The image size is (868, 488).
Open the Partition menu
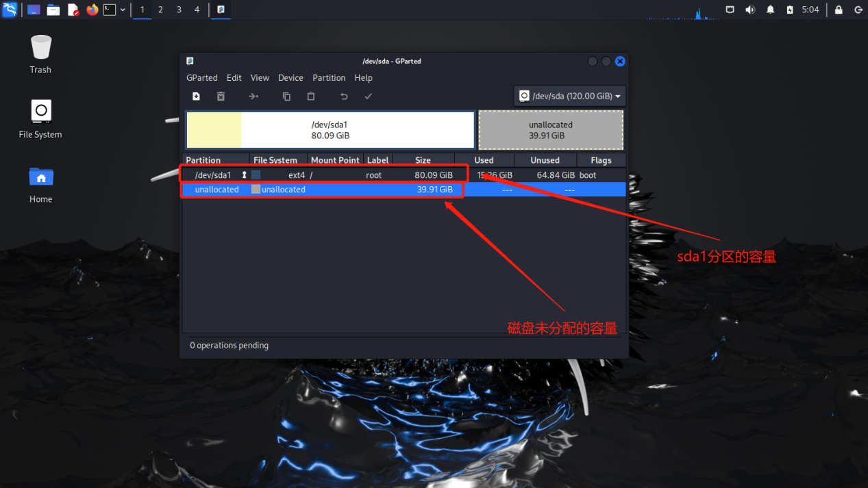pos(329,78)
